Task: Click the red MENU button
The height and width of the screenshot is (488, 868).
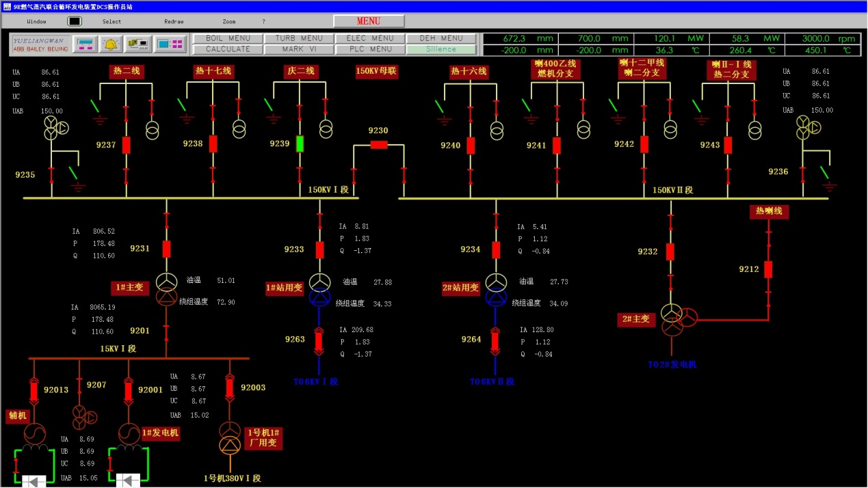Action: coord(369,21)
